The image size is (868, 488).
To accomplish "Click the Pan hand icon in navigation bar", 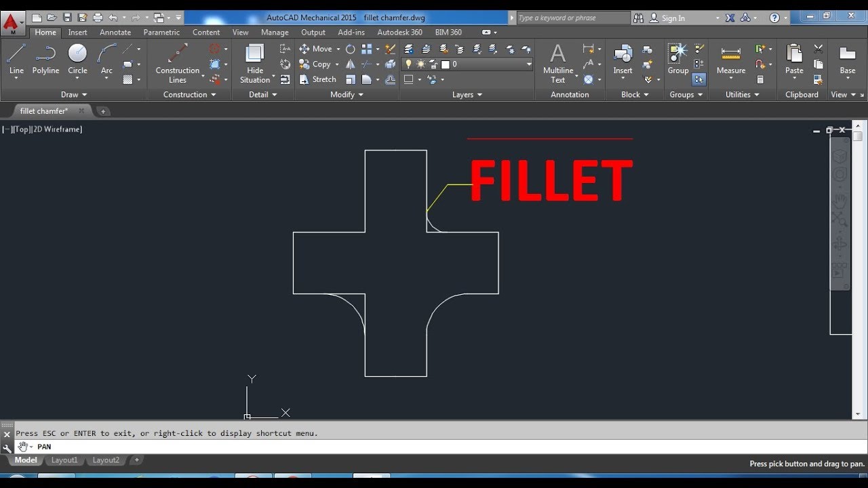I will [840, 201].
